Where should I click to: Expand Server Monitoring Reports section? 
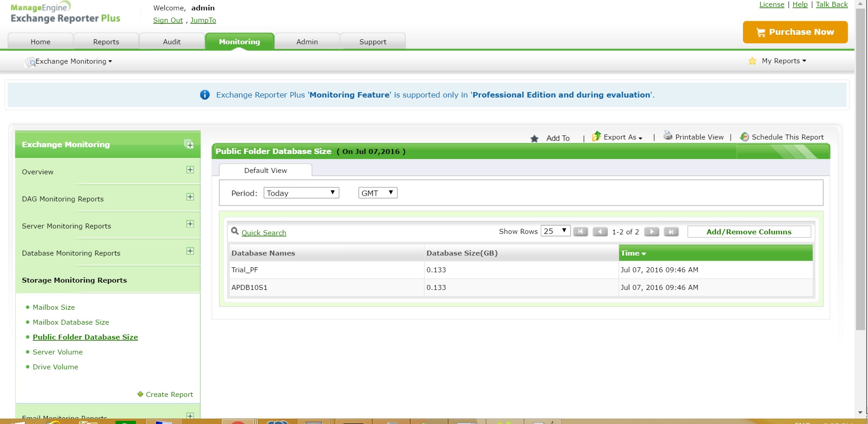(190, 224)
